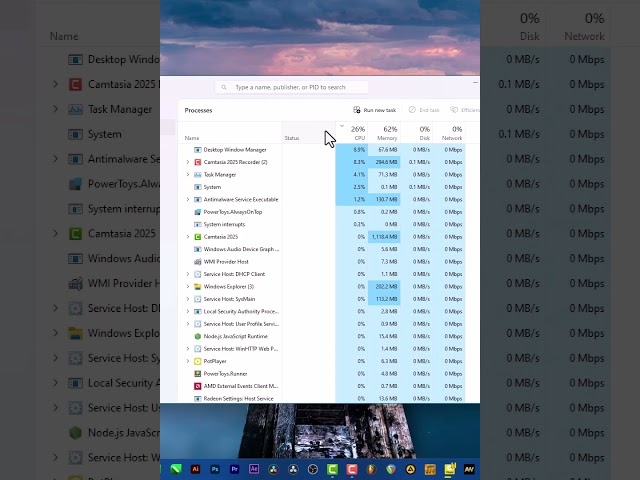
Task: Click the AMD External Events Client icon
Action: 198,386
